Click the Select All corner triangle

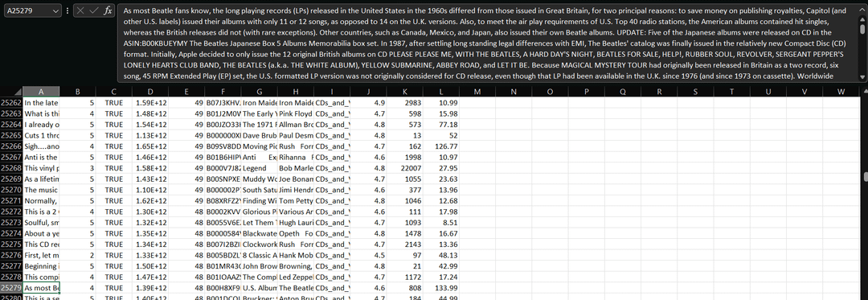tap(11, 92)
